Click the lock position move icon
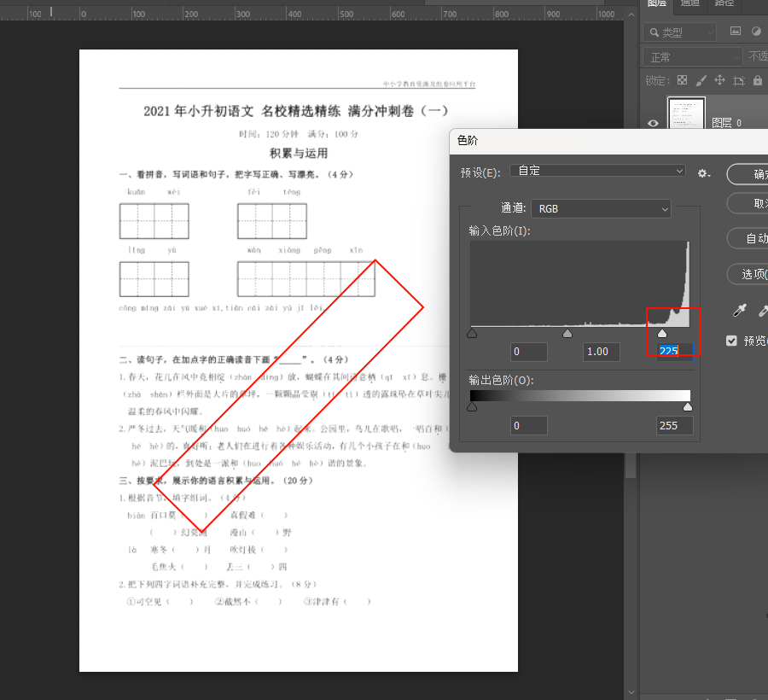 (719, 80)
